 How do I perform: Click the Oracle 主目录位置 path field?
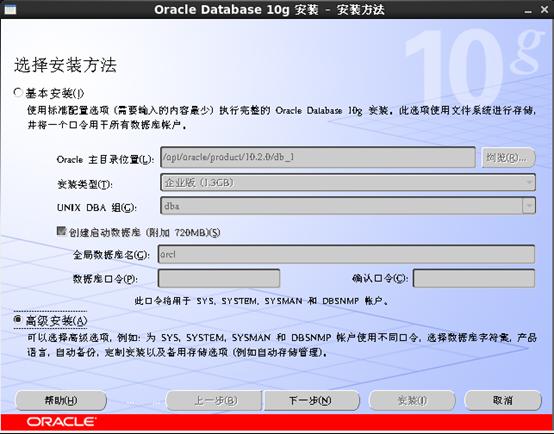click(x=318, y=157)
